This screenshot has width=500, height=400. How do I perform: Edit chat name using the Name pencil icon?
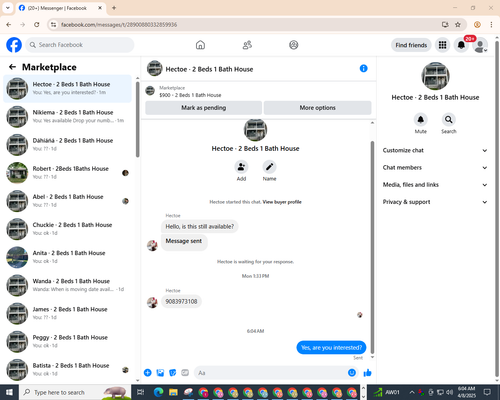pos(269,167)
